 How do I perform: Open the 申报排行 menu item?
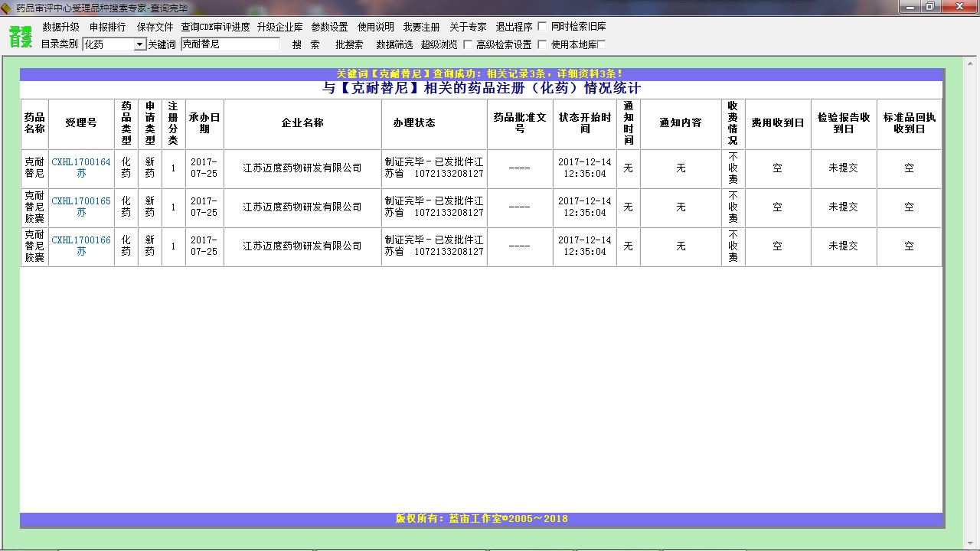point(107,27)
